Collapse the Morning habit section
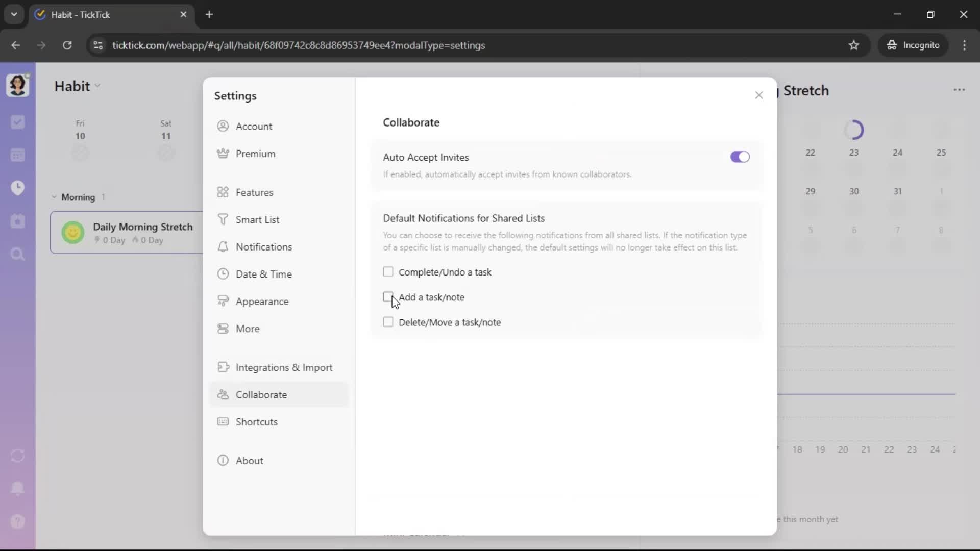Viewport: 980px width, 551px height. click(54, 197)
